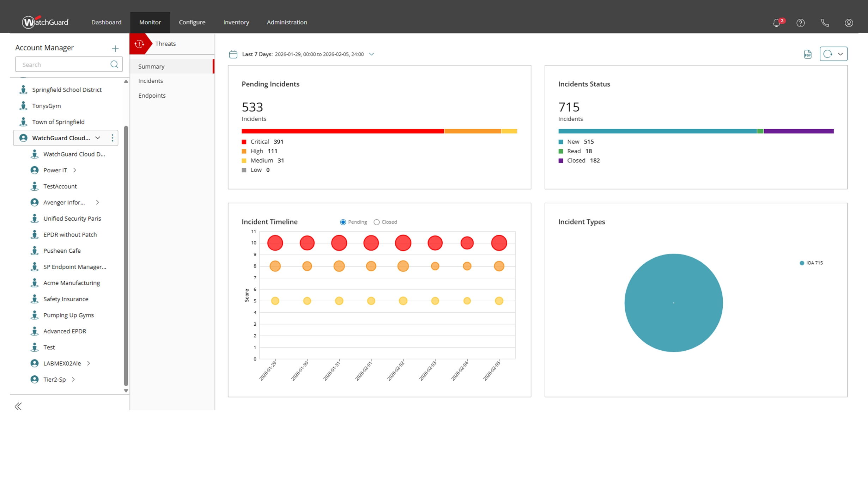Click the plus icon in Account Manager
Viewport: 868px width, 492px height.
pos(115,49)
